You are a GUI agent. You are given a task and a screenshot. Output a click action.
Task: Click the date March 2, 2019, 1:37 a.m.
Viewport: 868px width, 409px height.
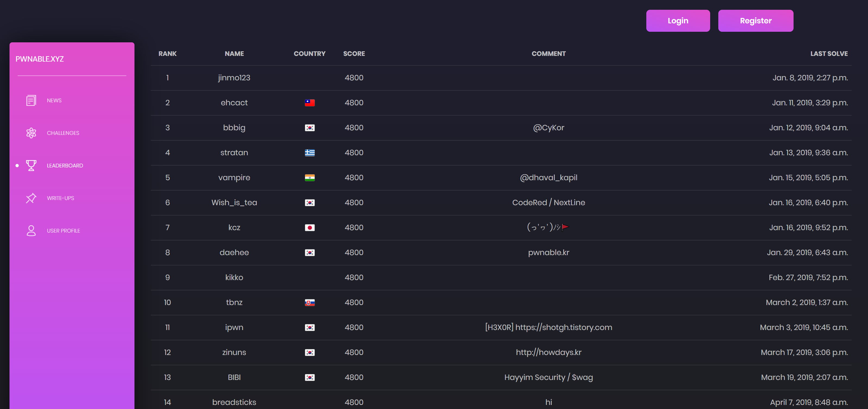click(807, 302)
